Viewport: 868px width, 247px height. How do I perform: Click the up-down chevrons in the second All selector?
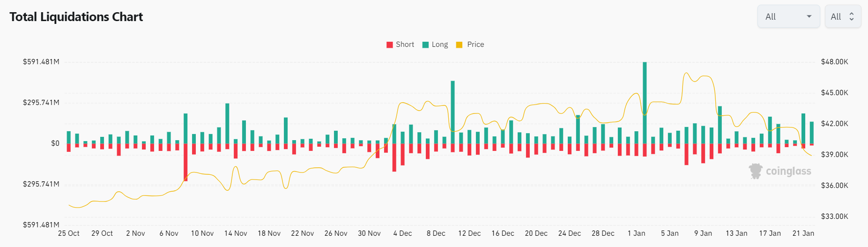tap(852, 16)
